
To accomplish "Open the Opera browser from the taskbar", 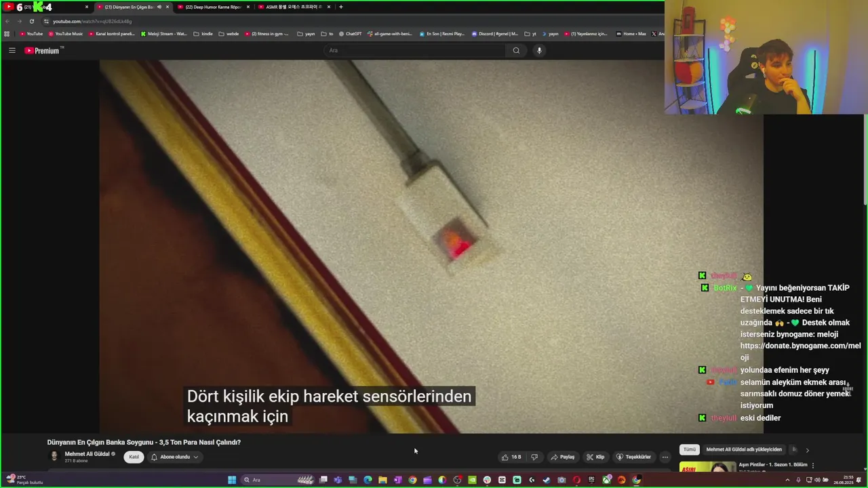I will pos(576,480).
